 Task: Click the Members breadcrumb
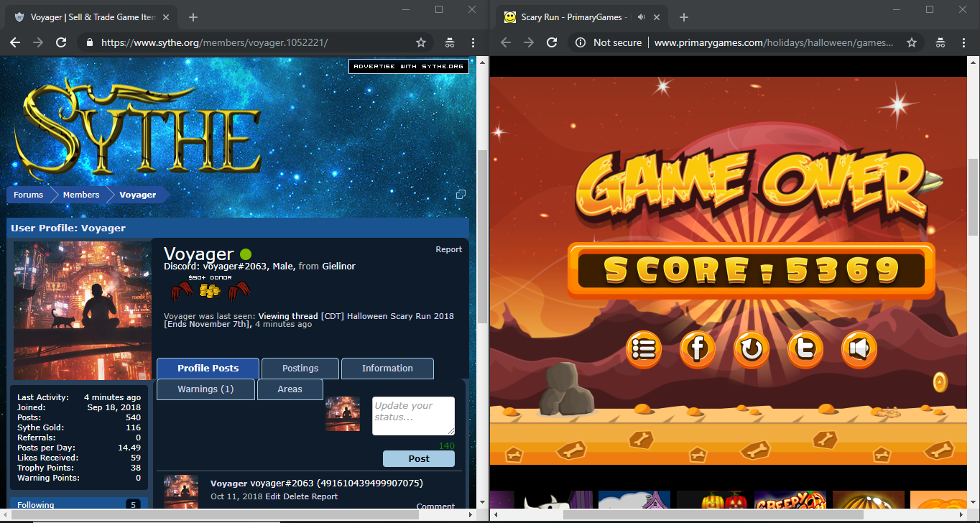coord(80,195)
